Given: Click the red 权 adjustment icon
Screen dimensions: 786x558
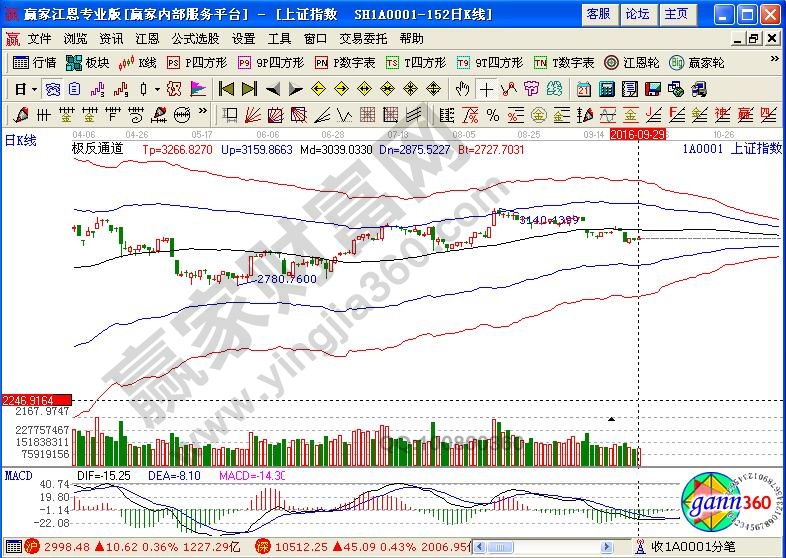Looking at the screenshot, I should 174,90.
